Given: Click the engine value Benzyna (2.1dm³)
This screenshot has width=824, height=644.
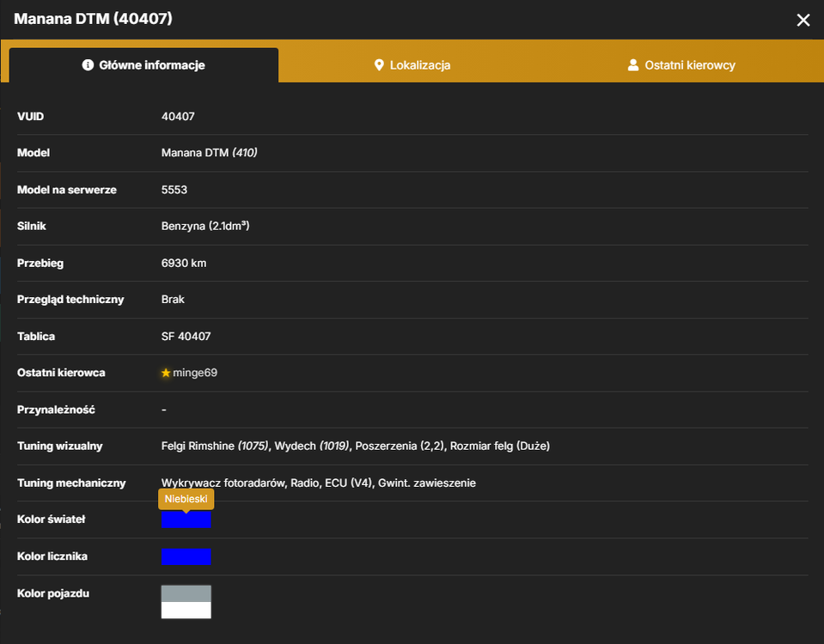Looking at the screenshot, I should 205,226.
